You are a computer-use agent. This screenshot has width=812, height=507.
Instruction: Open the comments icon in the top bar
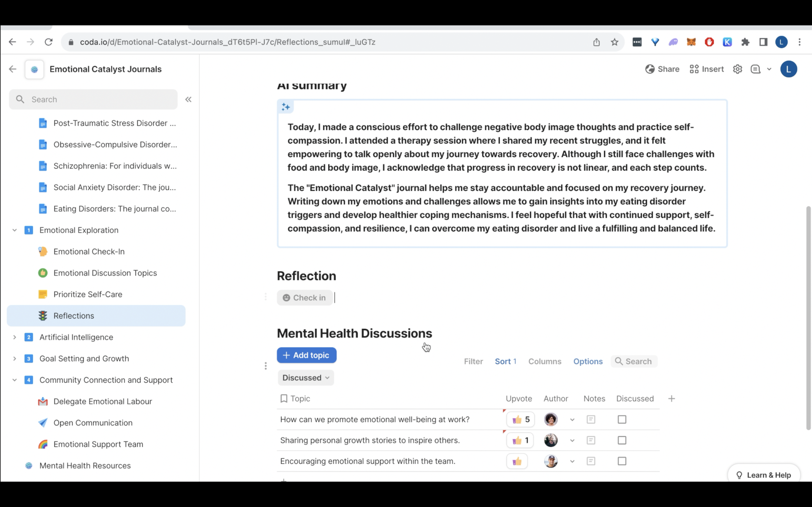click(755, 69)
